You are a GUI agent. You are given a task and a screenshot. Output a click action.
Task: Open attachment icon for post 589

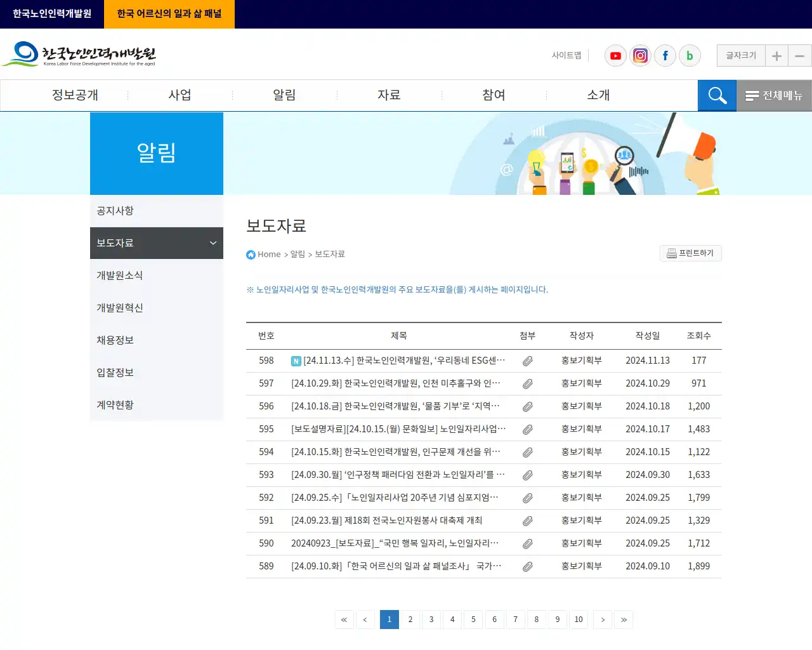click(x=527, y=567)
